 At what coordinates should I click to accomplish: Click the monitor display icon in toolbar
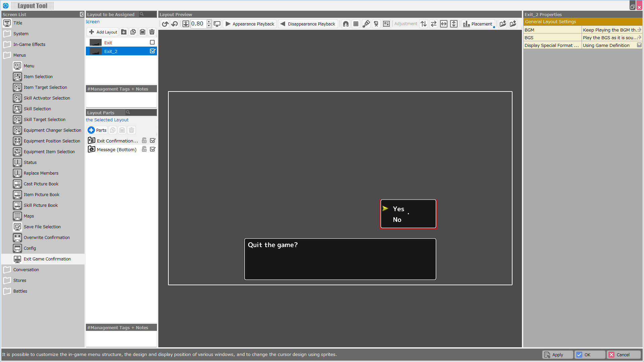pos(217,24)
